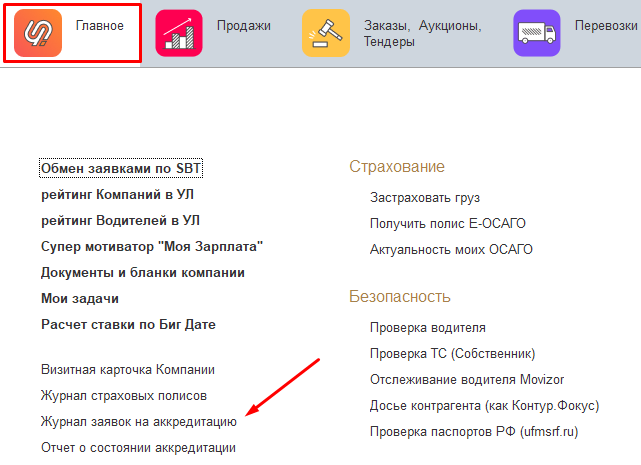Screen dimensions: 641x465
Task: Select Застраховать груз under Страхование
Action: (425, 198)
